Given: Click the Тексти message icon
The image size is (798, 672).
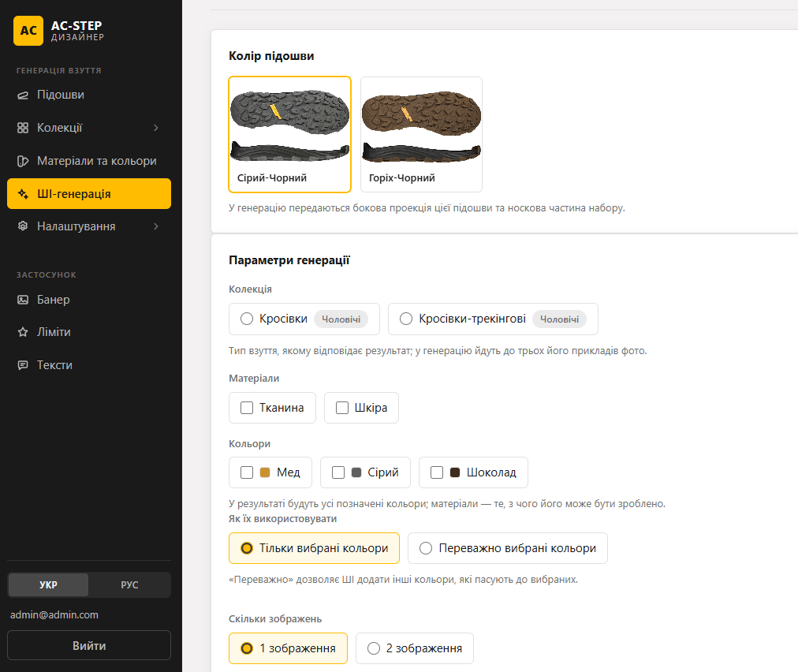Looking at the screenshot, I should tap(23, 365).
